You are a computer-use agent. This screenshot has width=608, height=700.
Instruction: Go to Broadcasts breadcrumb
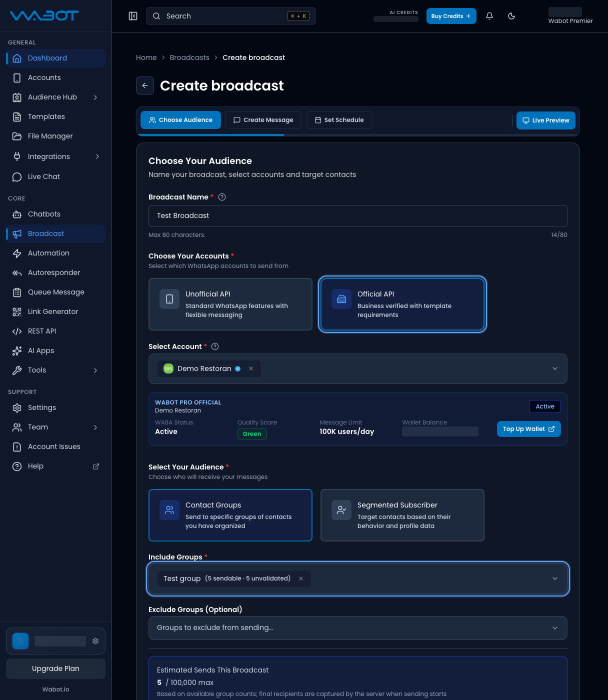189,57
